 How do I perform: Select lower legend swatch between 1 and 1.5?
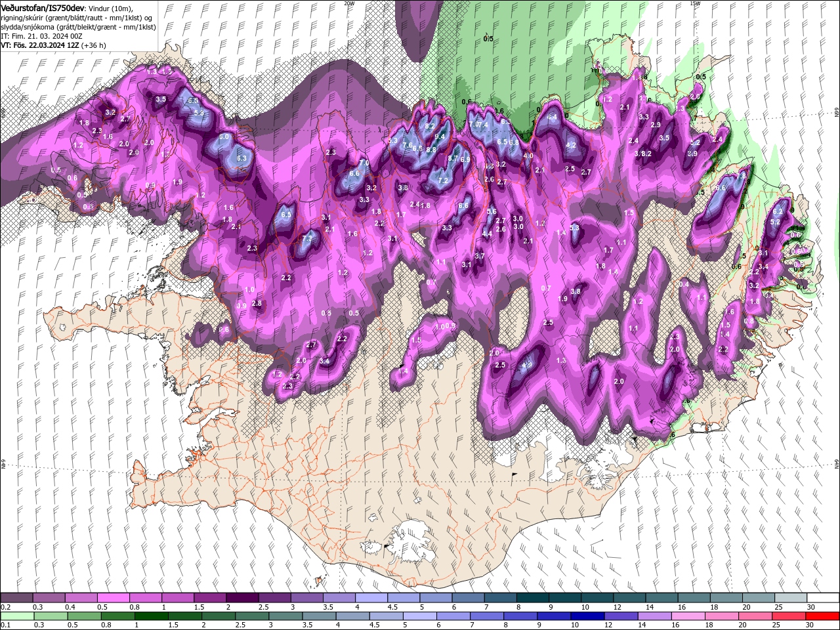click(151, 616)
